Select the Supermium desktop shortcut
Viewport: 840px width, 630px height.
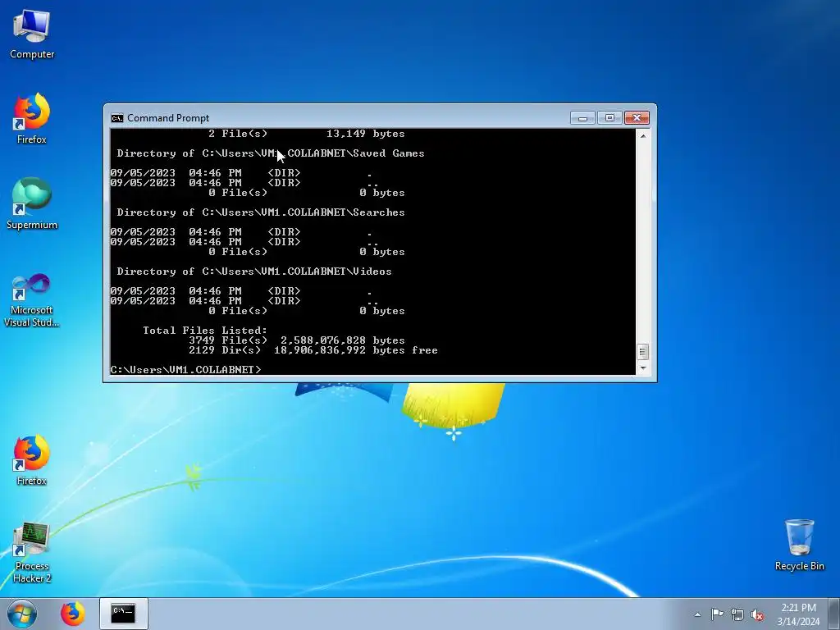pyautogui.click(x=32, y=204)
